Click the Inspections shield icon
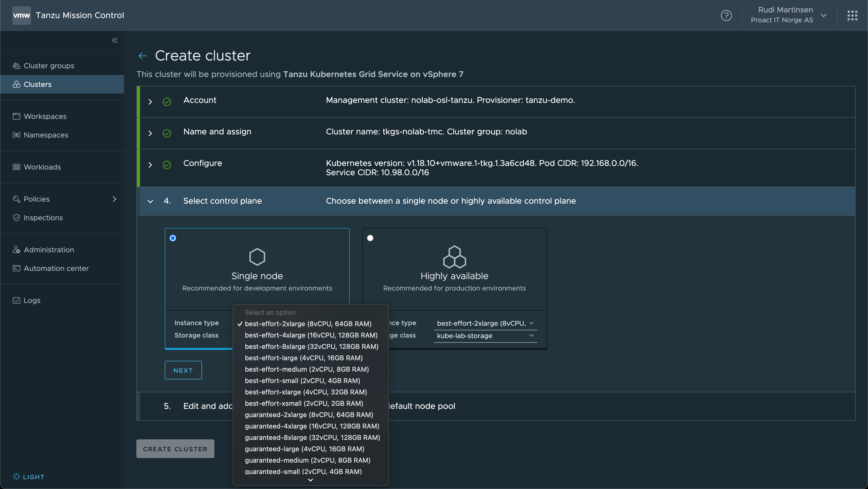 [16, 218]
